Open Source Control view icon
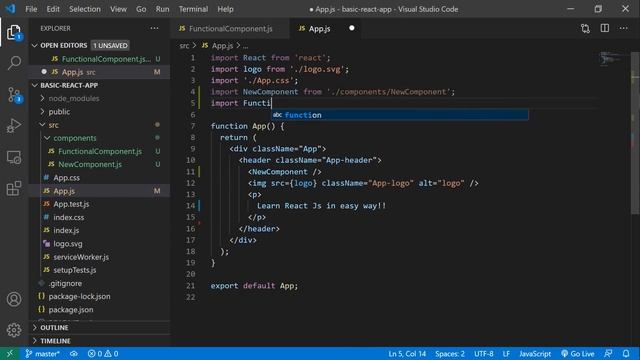The image size is (640, 360). point(14,95)
